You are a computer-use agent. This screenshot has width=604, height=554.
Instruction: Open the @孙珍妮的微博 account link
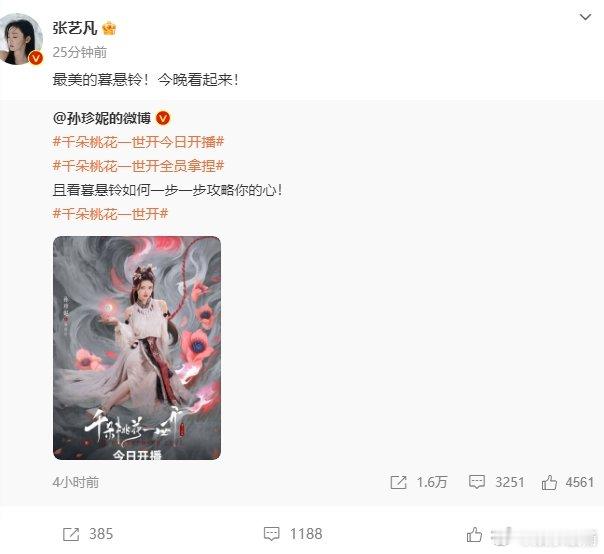tap(102, 118)
